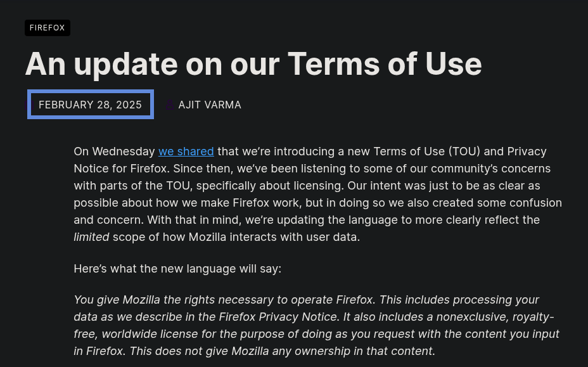Click the "An update on our Terms of Use" headline

253,64
